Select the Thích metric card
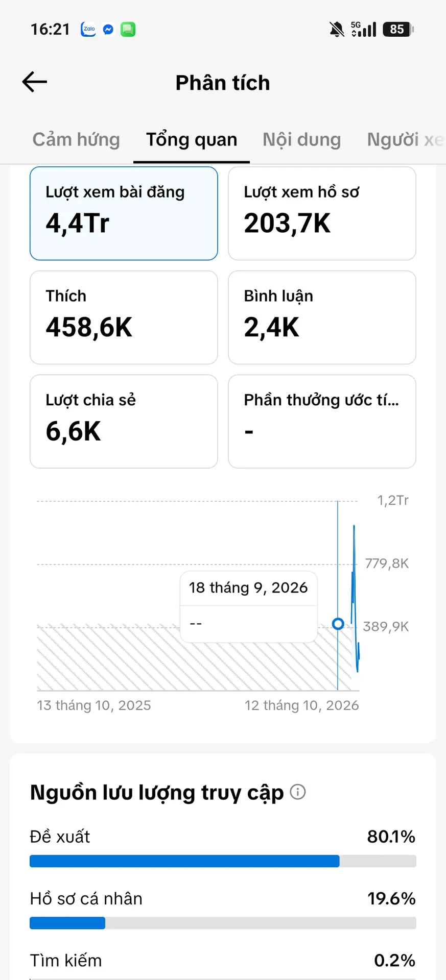 pos(124,317)
